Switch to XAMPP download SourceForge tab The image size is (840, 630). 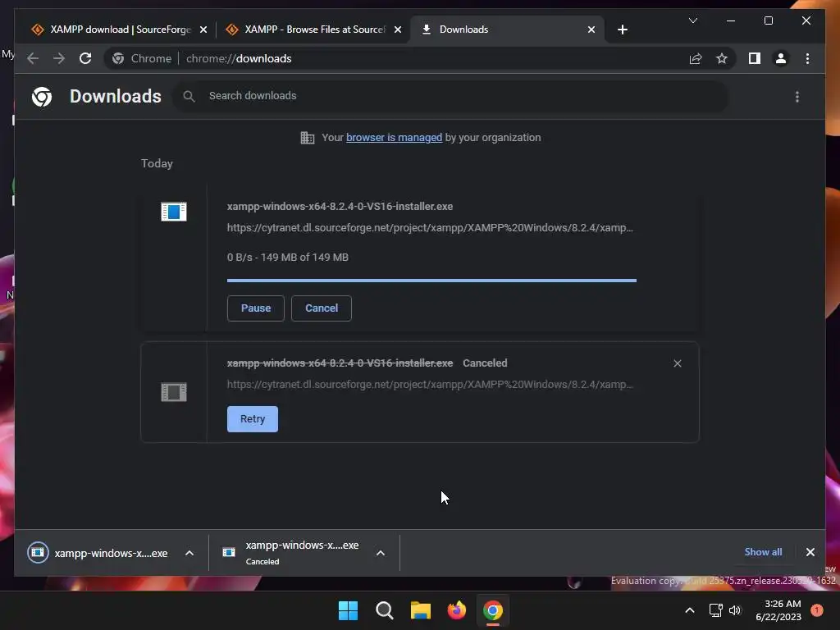click(x=119, y=30)
